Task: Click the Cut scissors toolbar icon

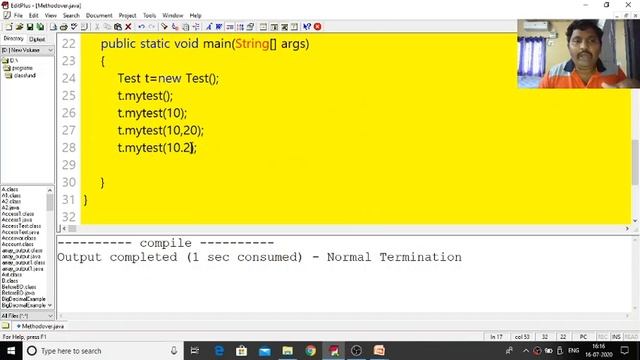Action: [97, 27]
